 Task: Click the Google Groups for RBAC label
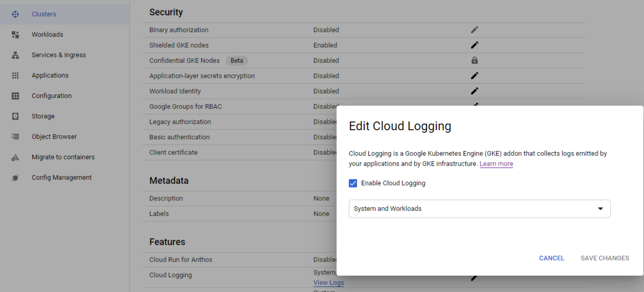coord(185,107)
